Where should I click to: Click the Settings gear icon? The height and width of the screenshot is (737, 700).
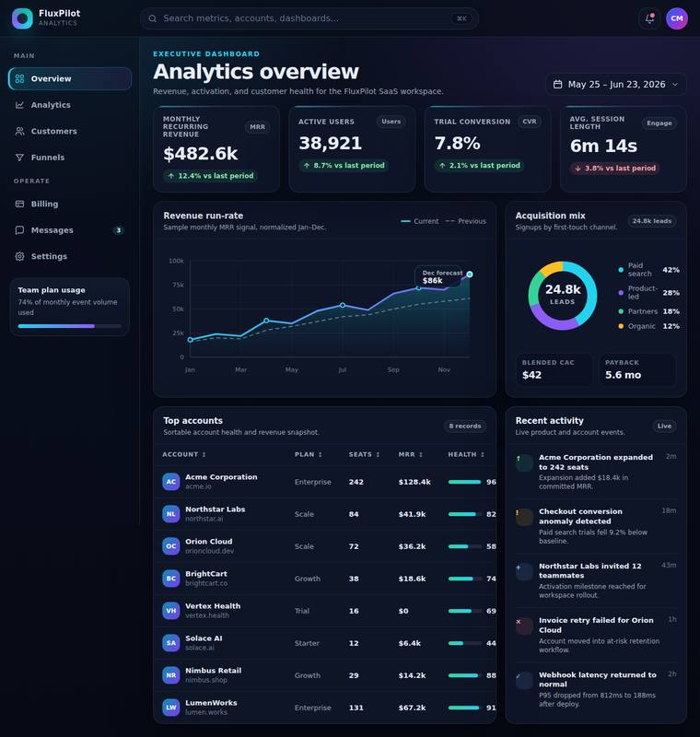(x=19, y=256)
